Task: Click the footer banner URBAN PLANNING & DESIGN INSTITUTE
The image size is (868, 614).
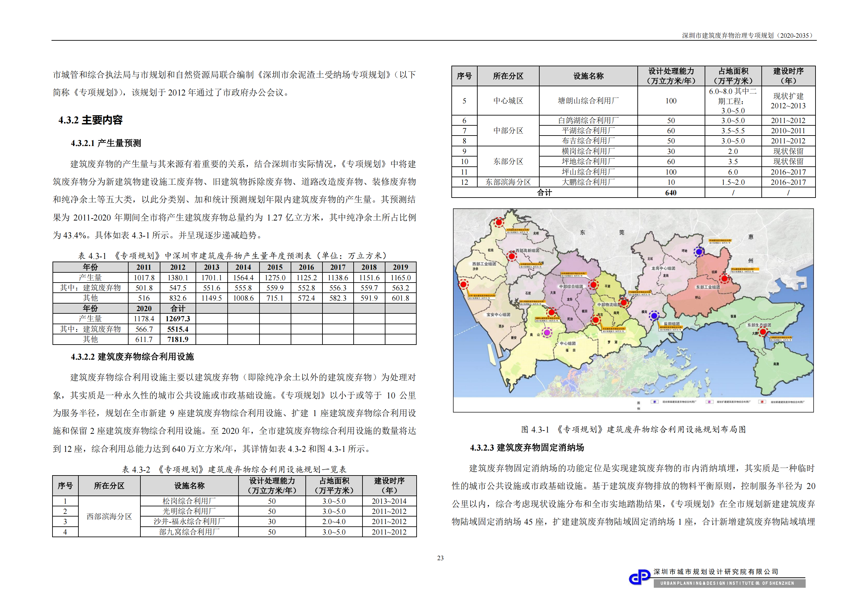Action: point(730,583)
